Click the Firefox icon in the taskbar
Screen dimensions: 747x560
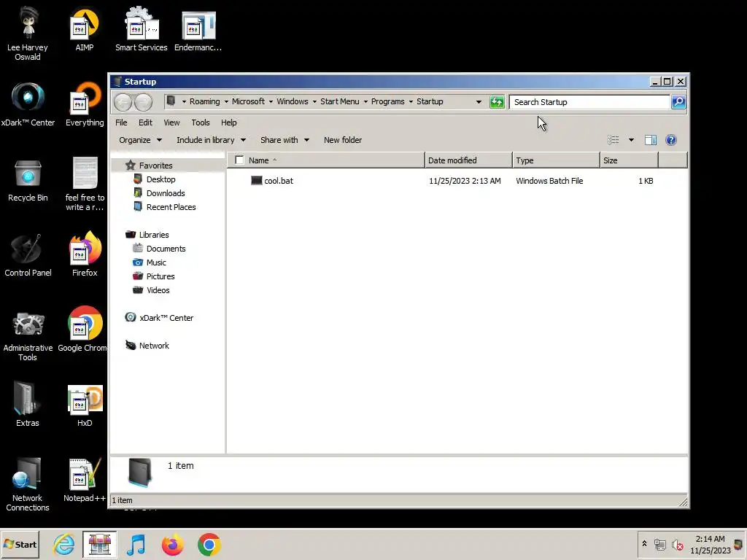coord(172,544)
